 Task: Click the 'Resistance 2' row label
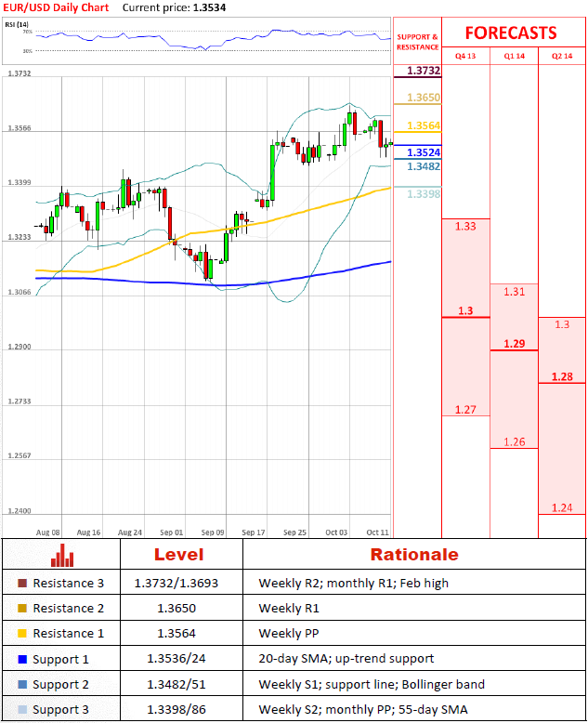pyautogui.click(x=68, y=608)
